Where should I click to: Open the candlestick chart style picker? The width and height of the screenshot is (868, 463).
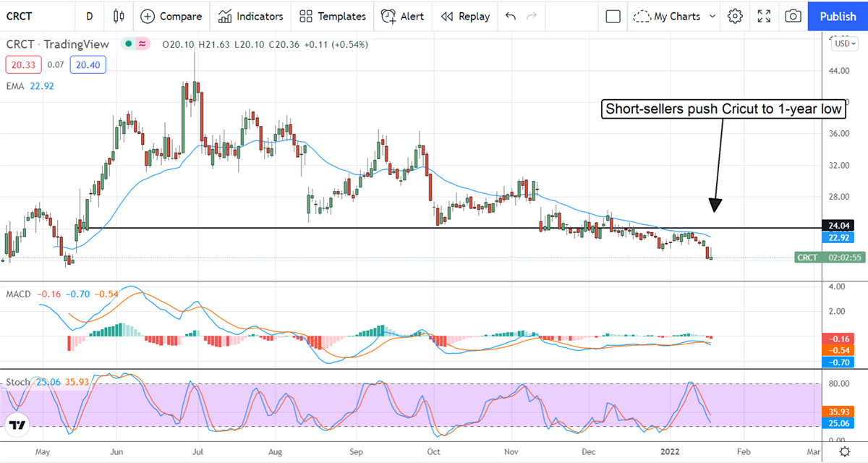[119, 16]
